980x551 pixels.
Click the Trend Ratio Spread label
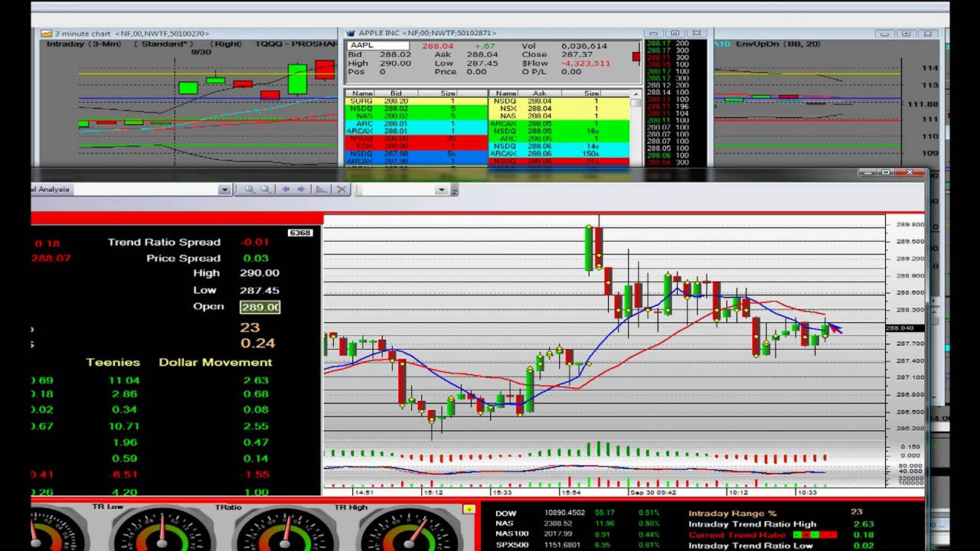[164, 242]
